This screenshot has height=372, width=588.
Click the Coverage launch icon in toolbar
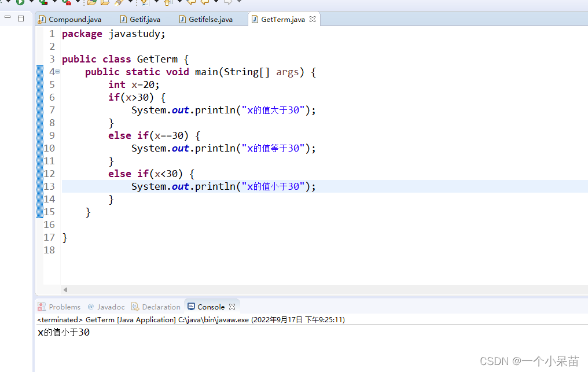coord(43,2)
